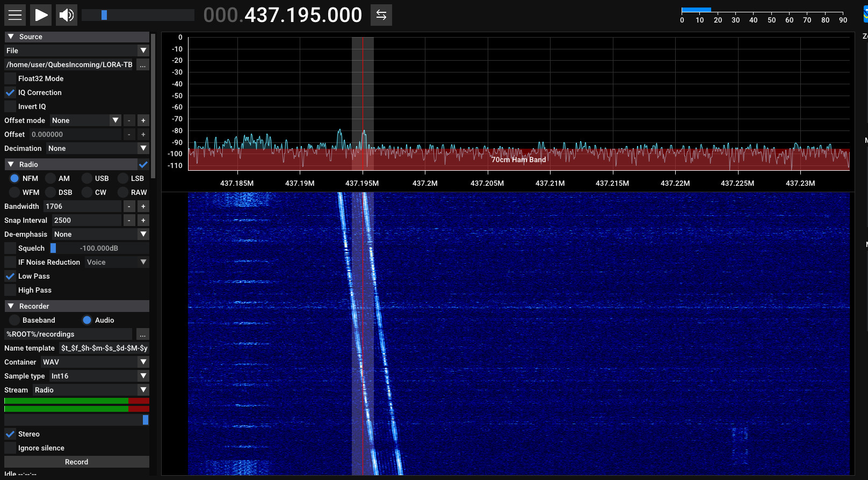This screenshot has height=480, width=868.
Task: Disable the IQ Correction checkbox
Action: 10,93
